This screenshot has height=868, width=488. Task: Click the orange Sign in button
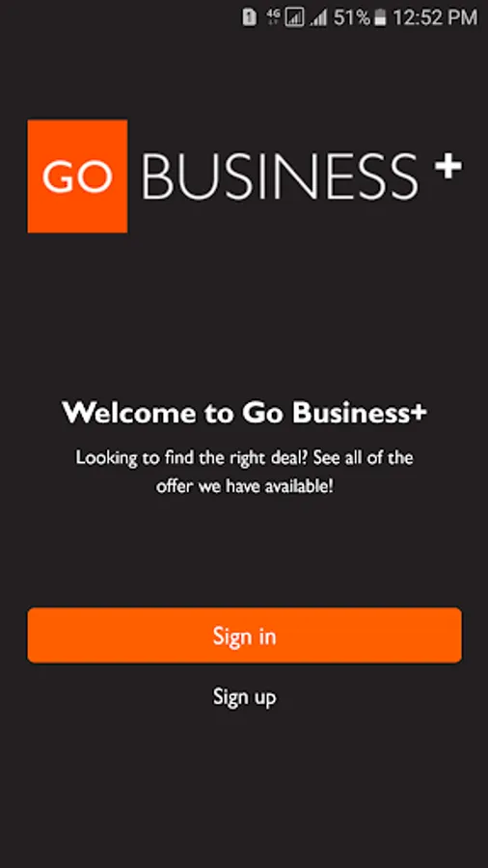[245, 635]
